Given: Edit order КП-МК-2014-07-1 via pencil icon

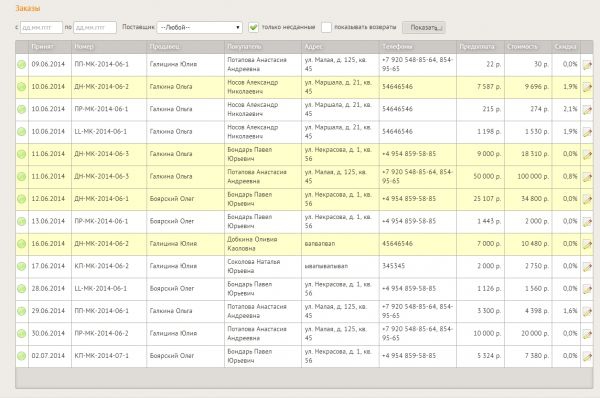Looking at the screenshot, I should [587, 356].
